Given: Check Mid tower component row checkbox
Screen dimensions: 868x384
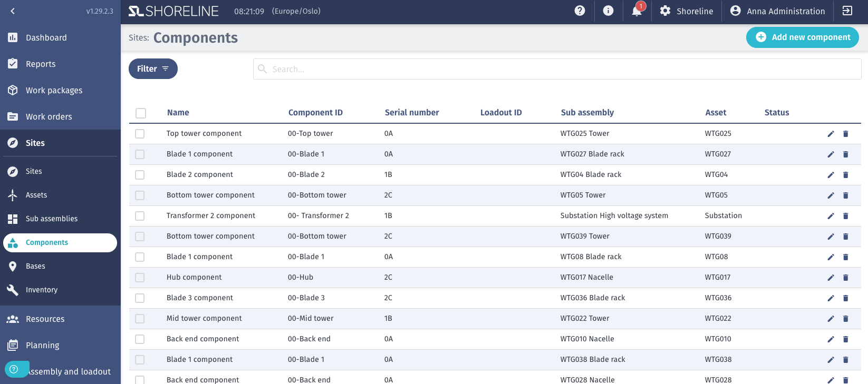Looking at the screenshot, I should [140, 319].
